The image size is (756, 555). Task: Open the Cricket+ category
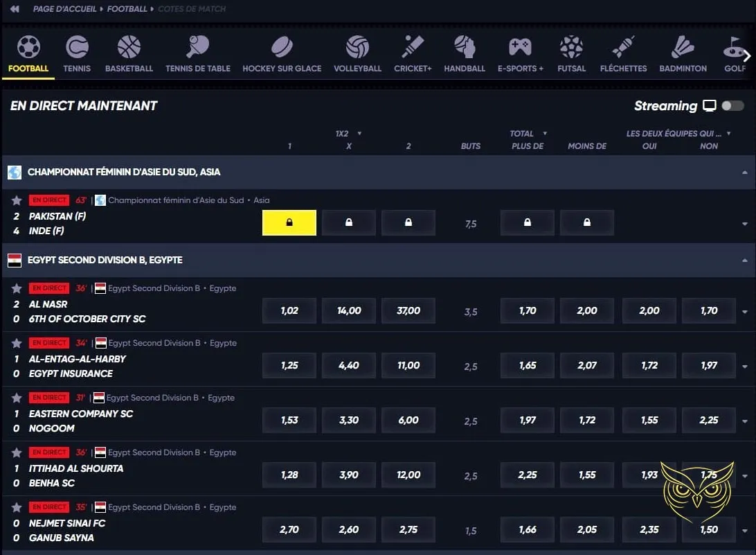[413, 52]
